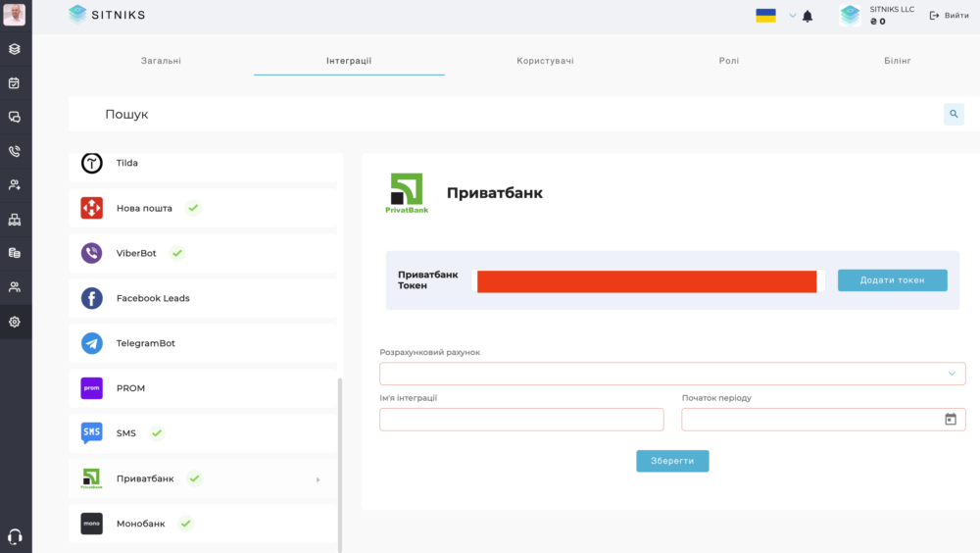
Task: Open the chat messages sidebar icon
Action: [x=15, y=117]
